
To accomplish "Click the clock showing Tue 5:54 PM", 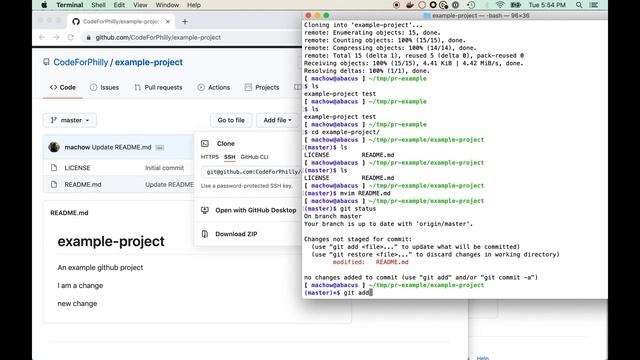I will point(547,5).
